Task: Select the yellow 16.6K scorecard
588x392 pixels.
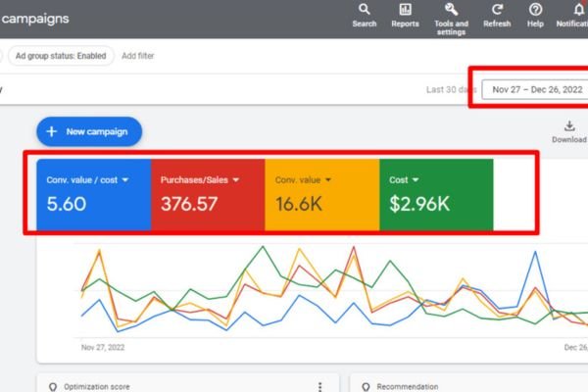Action: tap(322, 194)
